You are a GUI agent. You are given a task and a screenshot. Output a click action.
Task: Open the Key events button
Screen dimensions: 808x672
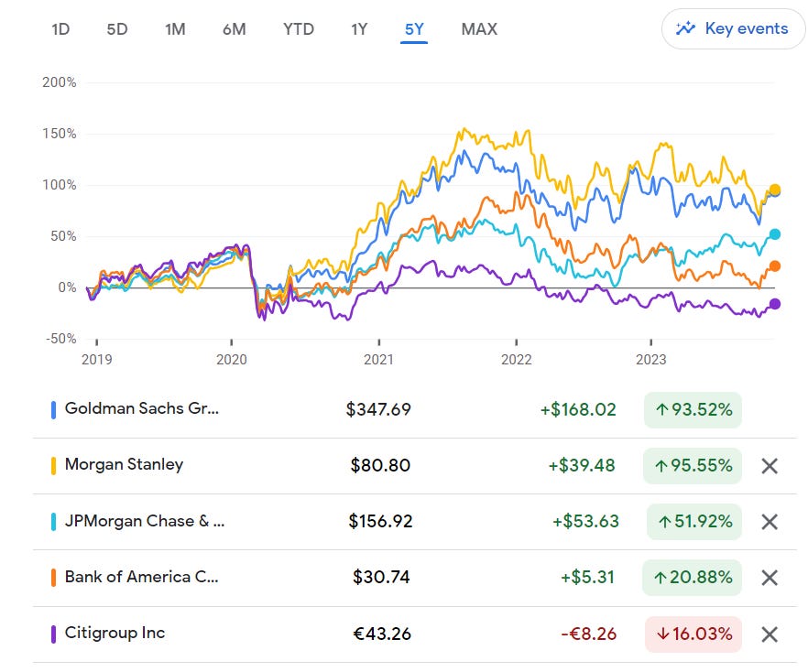733,28
